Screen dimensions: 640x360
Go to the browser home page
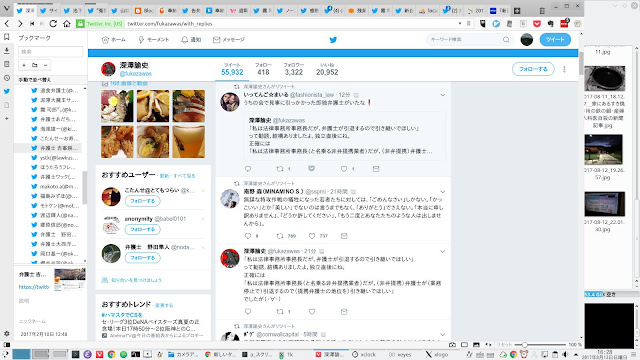(67, 24)
